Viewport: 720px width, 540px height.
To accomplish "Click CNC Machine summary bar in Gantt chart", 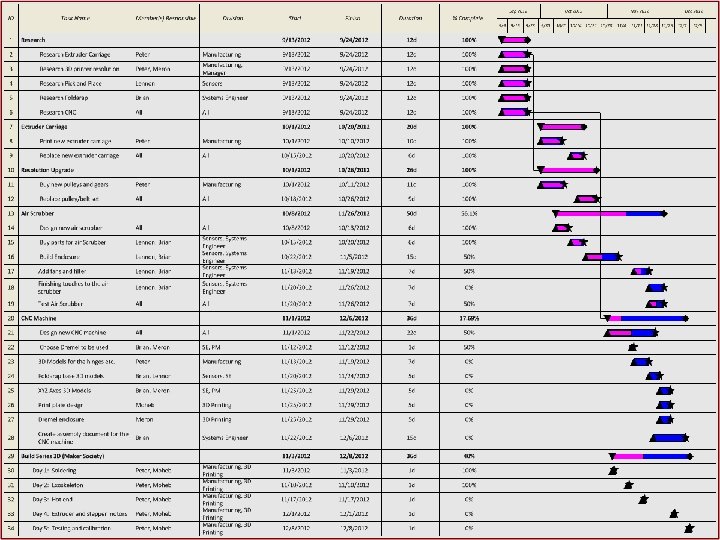I will (646, 318).
